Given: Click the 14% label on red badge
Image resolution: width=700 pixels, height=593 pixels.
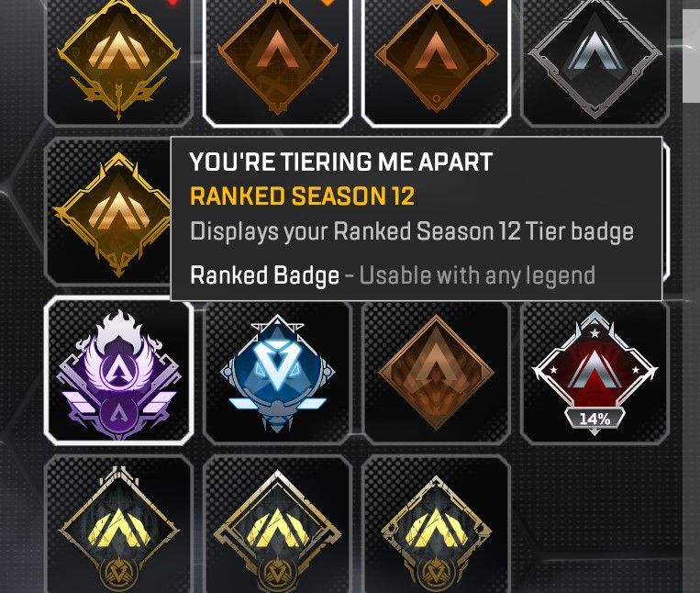Looking at the screenshot, I should click(594, 419).
